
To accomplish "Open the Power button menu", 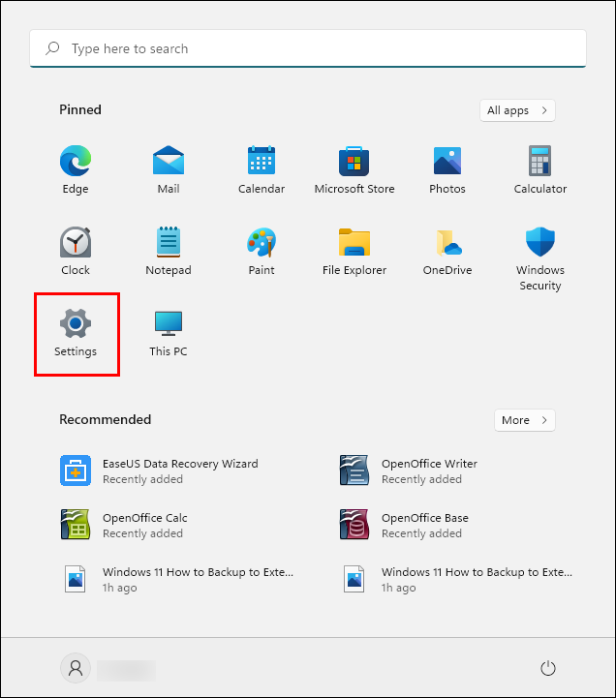I will (548, 668).
